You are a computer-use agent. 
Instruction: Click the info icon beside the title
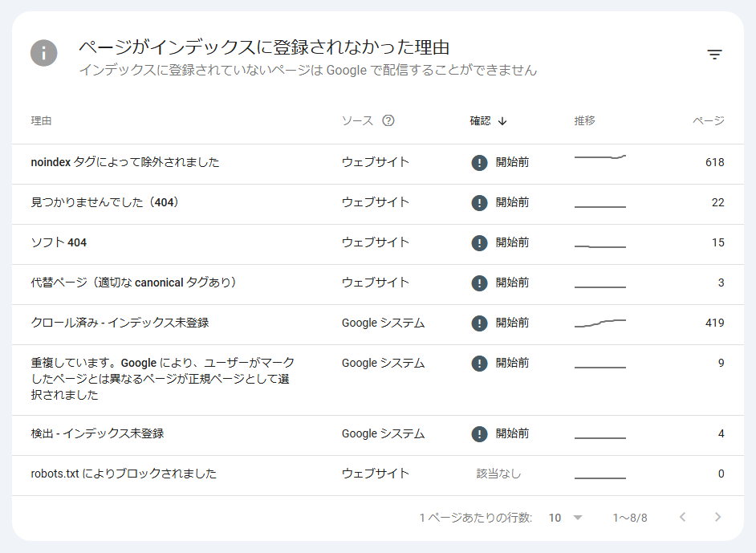coord(44,53)
